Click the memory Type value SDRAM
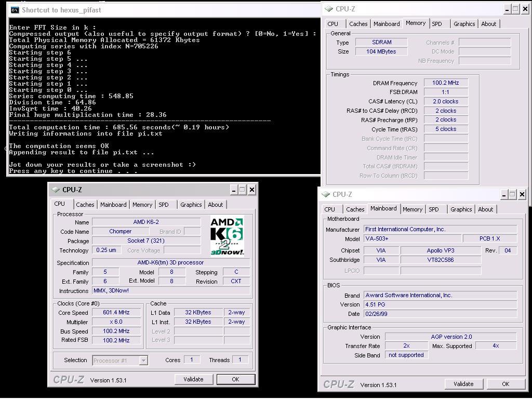 (381, 42)
